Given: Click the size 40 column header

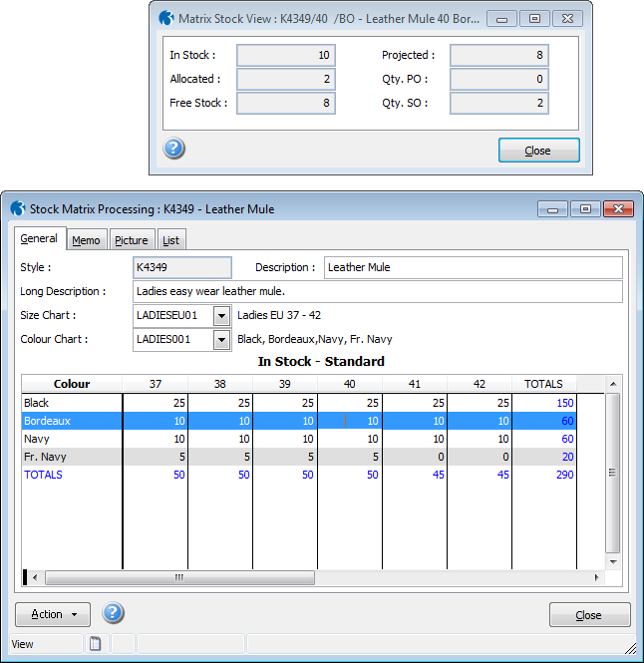Looking at the screenshot, I should point(350,384).
